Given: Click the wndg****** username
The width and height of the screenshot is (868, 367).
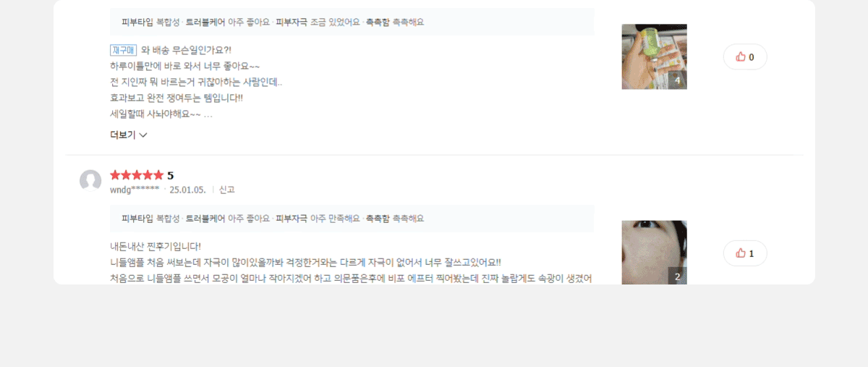Looking at the screenshot, I should 135,190.
